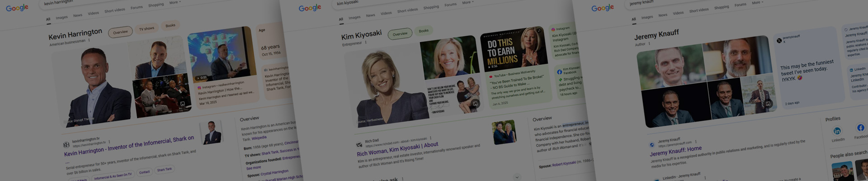Screen dimensions: 868x181
Task: Open Videos tab in the Kevin Harrington search
Action: coord(93,13)
